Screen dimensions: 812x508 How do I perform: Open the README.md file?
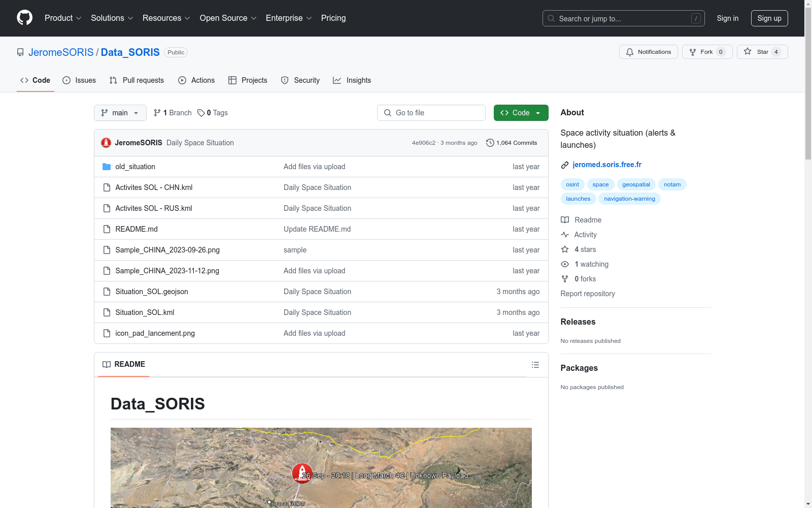(x=137, y=229)
